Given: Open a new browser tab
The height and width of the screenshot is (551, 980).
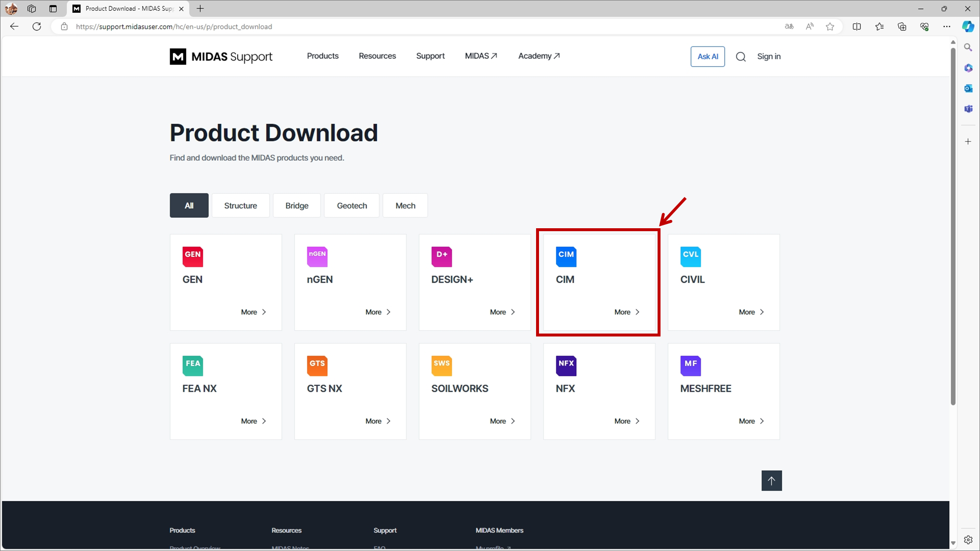Looking at the screenshot, I should 200,8.
